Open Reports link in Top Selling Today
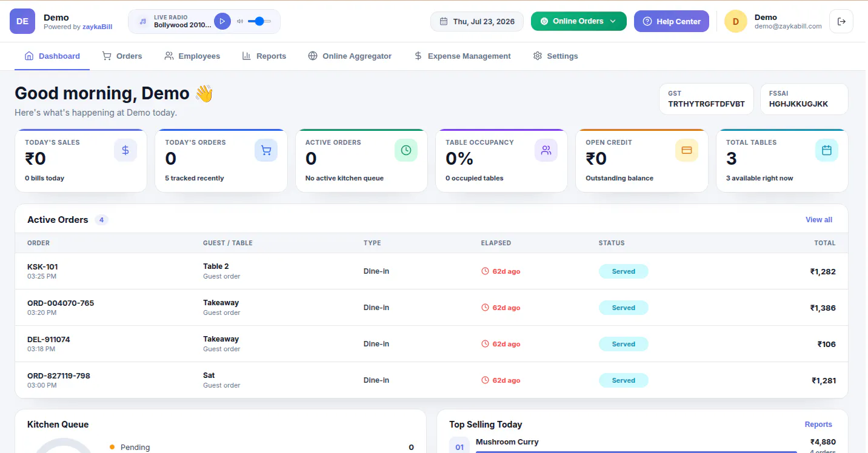The height and width of the screenshot is (453, 868). click(818, 425)
